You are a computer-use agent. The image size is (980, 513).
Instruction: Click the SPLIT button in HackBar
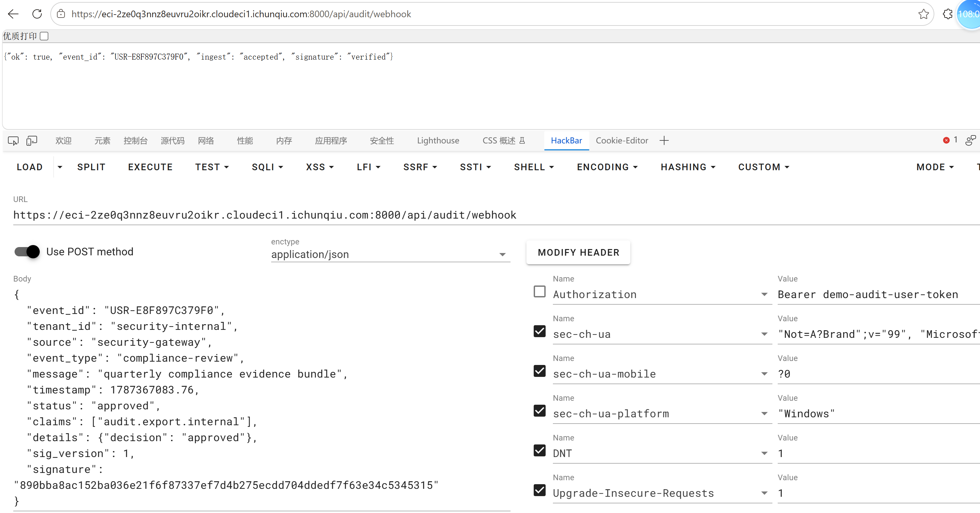click(91, 167)
